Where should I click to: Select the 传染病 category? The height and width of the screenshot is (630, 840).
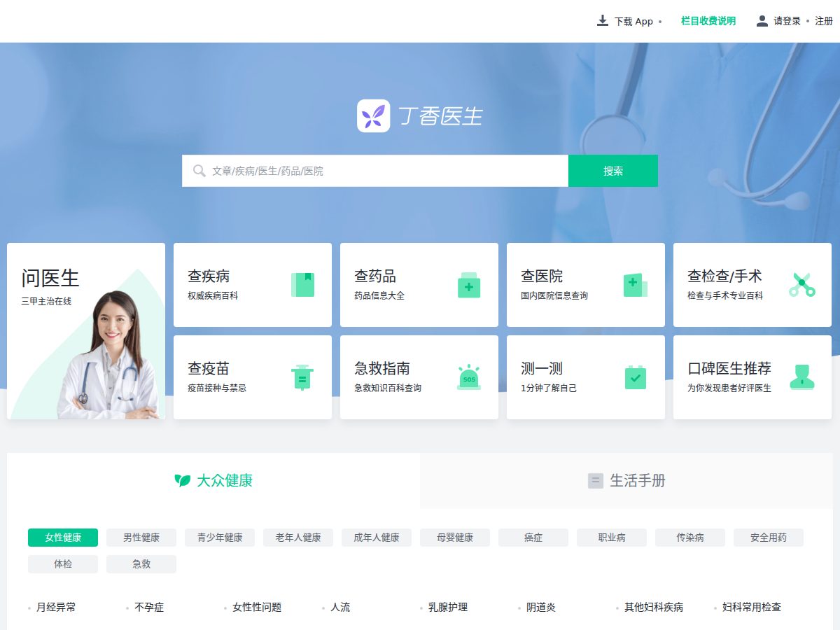coord(690,538)
